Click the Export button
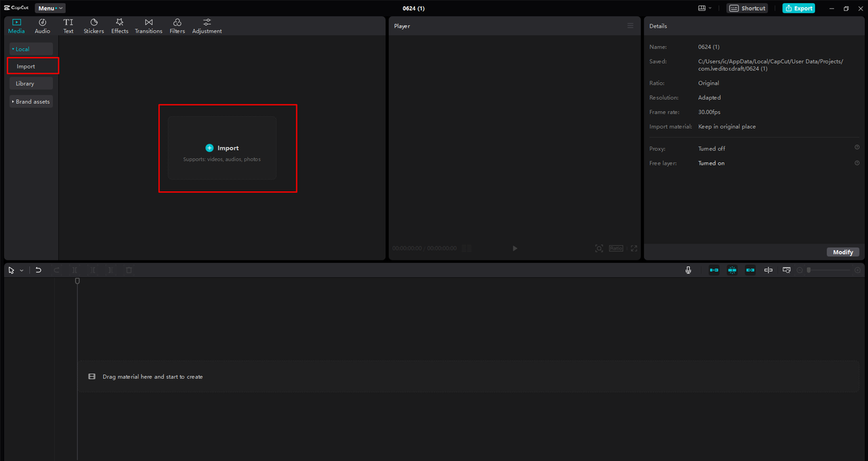868x461 pixels. pyautogui.click(x=799, y=8)
